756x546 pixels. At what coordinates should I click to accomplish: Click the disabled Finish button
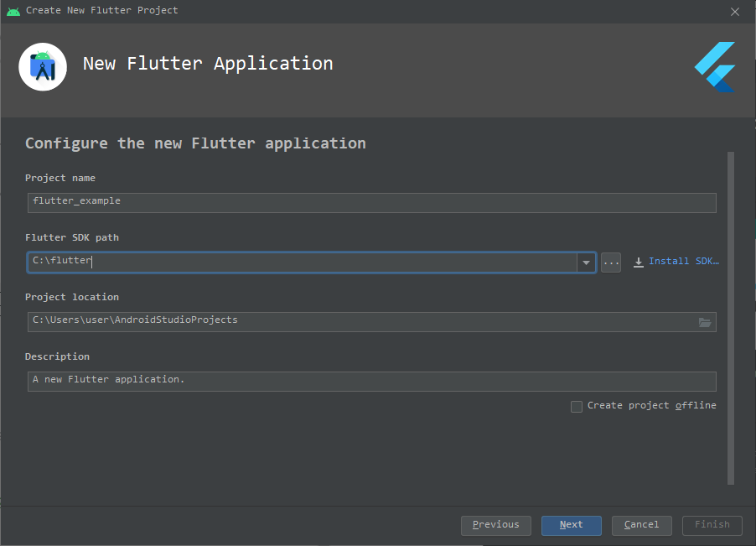pos(712,525)
